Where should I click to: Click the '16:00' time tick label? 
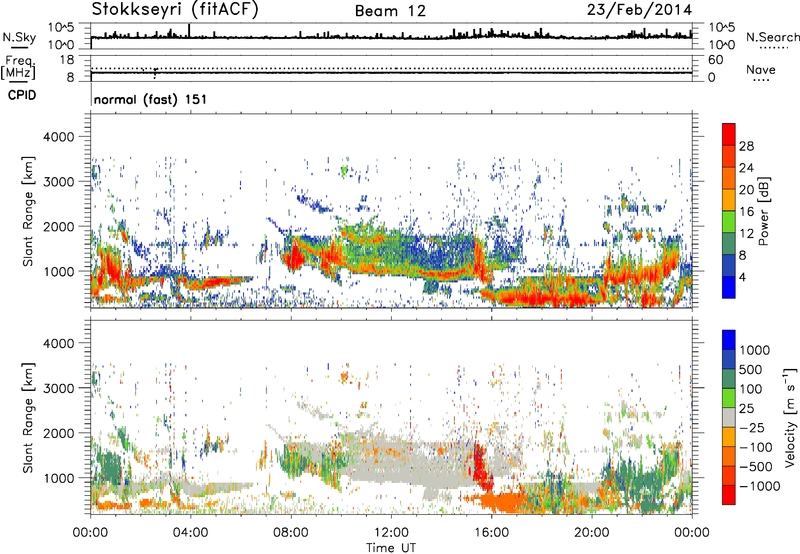pos(491,533)
